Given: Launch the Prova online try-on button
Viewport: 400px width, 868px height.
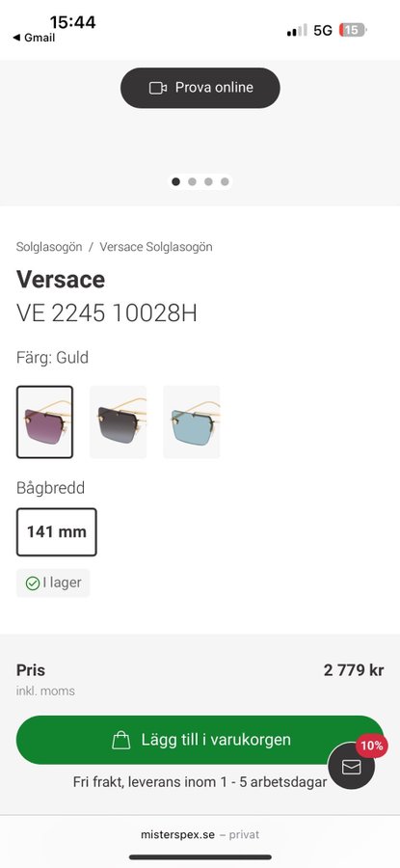Looking at the screenshot, I should point(200,88).
